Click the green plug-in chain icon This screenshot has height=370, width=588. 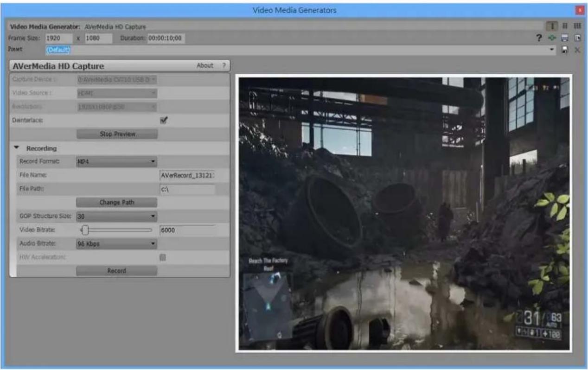coord(551,38)
